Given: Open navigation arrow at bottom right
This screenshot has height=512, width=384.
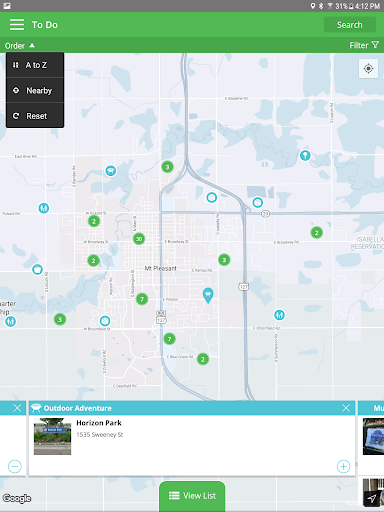Looking at the screenshot, I should pos(372,498).
